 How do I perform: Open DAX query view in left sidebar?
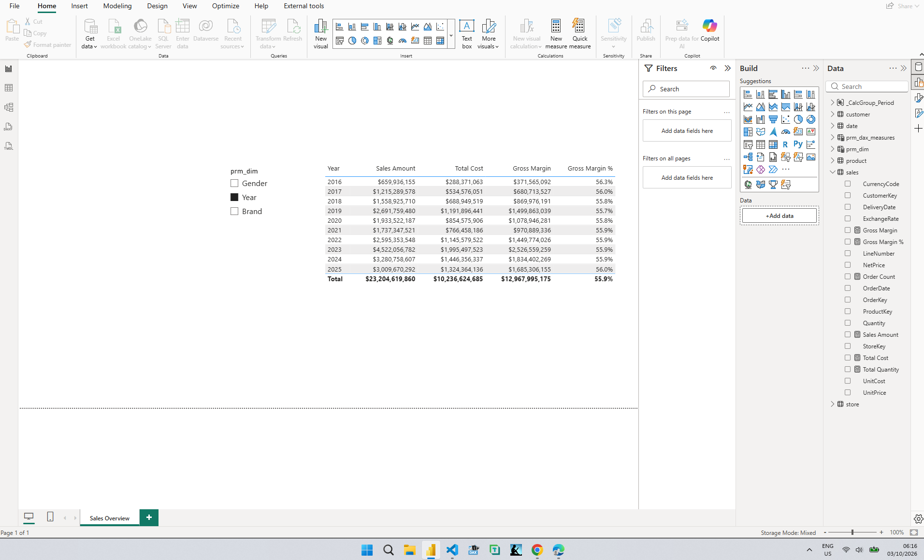[9, 127]
